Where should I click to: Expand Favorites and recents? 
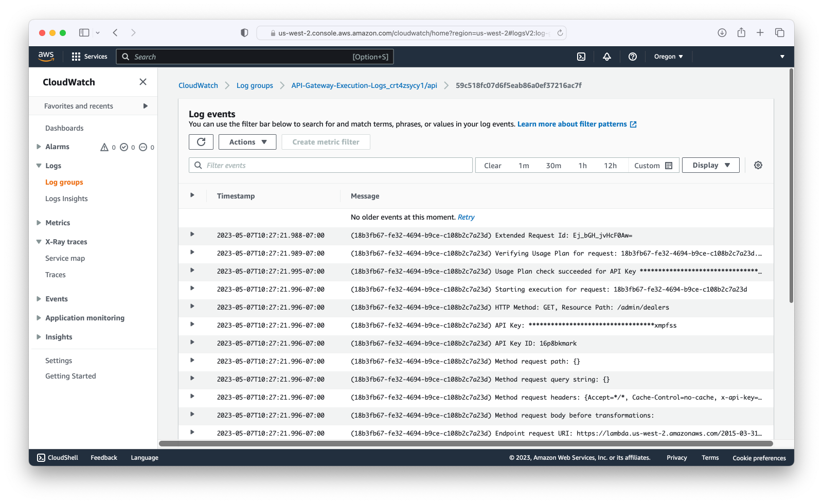tap(146, 106)
